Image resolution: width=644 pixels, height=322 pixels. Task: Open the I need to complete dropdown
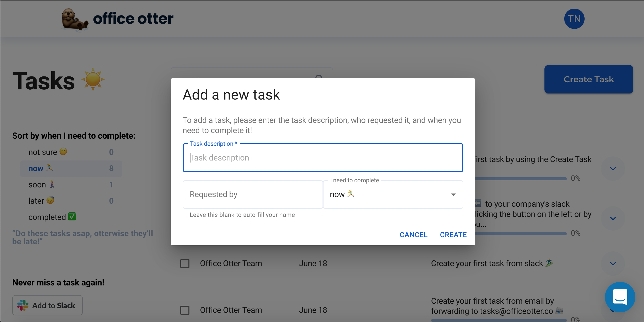tap(393, 195)
